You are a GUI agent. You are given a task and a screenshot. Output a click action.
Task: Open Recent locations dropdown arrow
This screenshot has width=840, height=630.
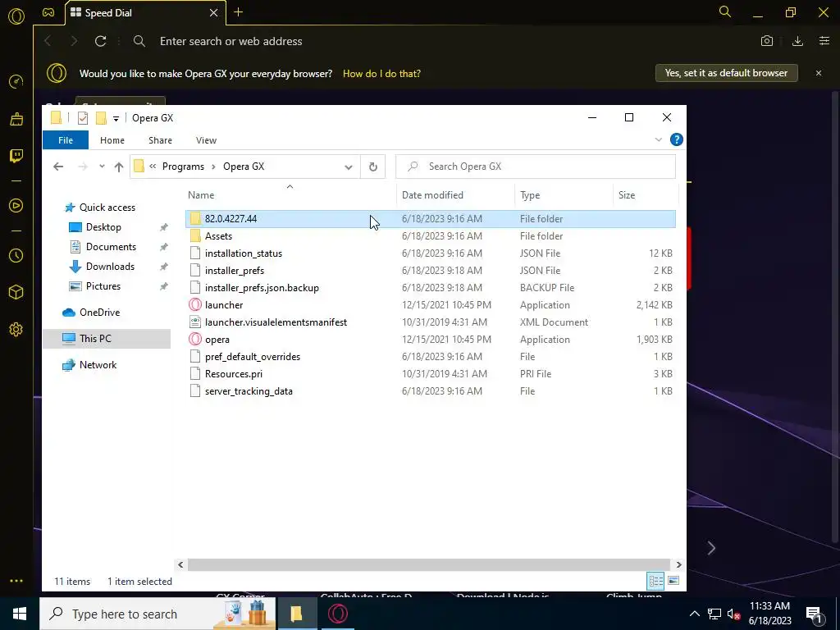tap(102, 167)
